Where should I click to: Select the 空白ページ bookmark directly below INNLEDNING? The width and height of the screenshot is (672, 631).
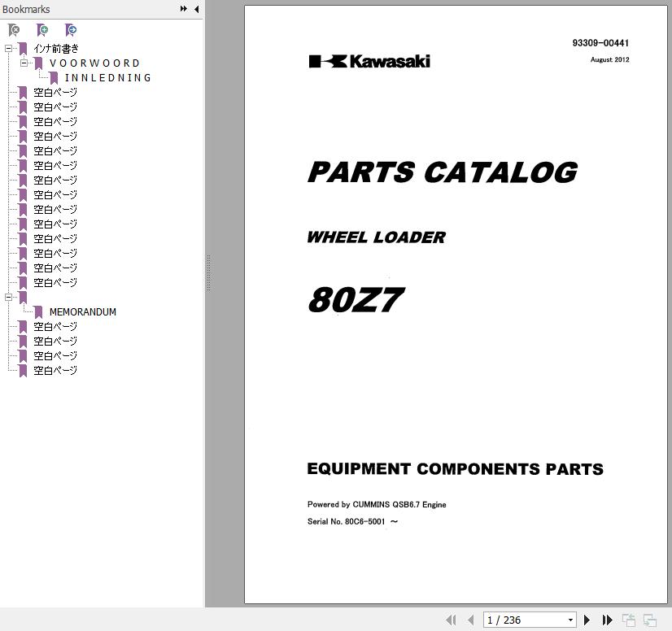tap(55, 92)
